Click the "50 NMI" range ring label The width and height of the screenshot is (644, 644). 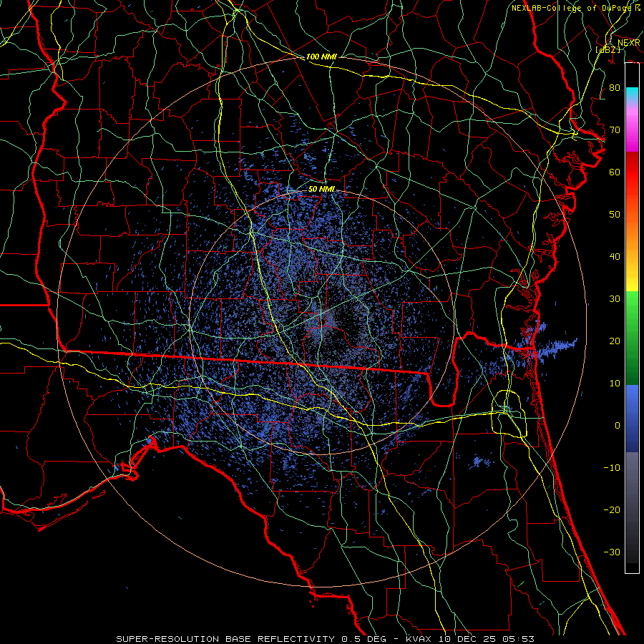321,189
